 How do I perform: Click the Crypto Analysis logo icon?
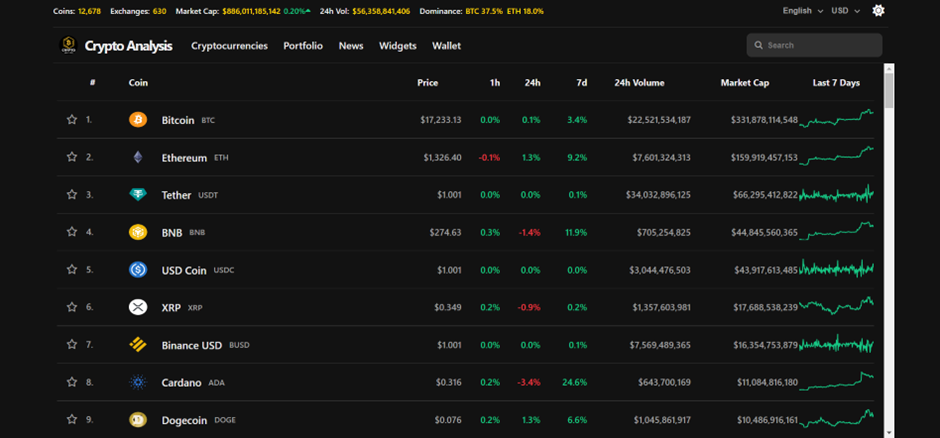pyautogui.click(x=68, y=46)
